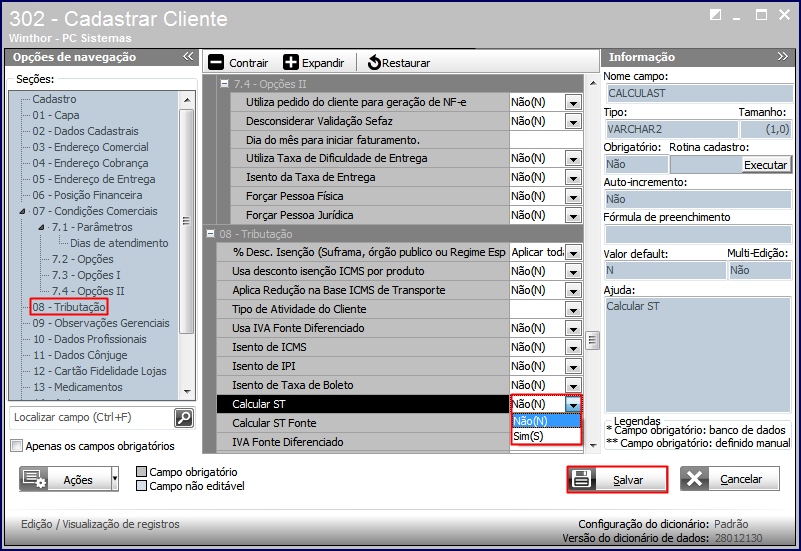This screenshot has height=551, width=801.
Task: Close the Calcular ST dropdown arrow
Action: (x=573, y=404)
